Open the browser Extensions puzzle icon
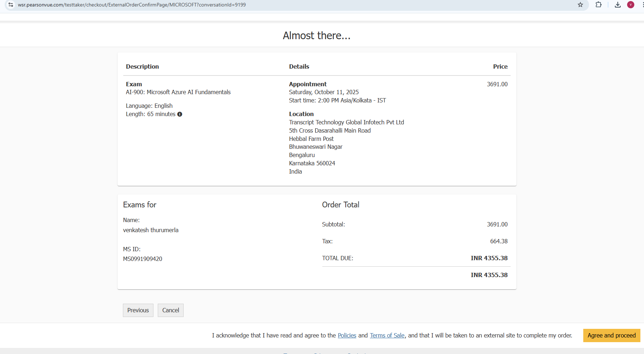The height and width of the screenshot is (354, 644). coord(599,5)
